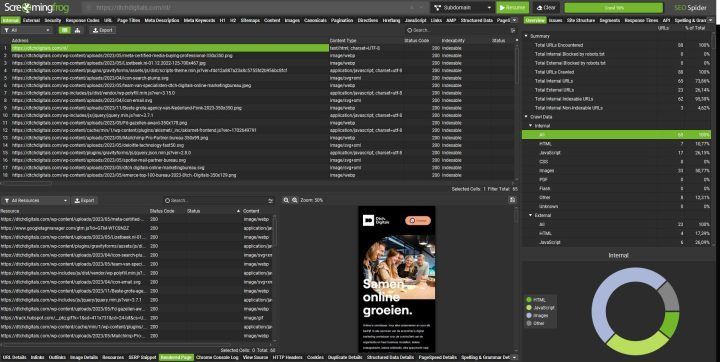Image resolution: width=720 pixels, height=362 pixels.
Task: Open the Site Structure tab
Action: 581,20
